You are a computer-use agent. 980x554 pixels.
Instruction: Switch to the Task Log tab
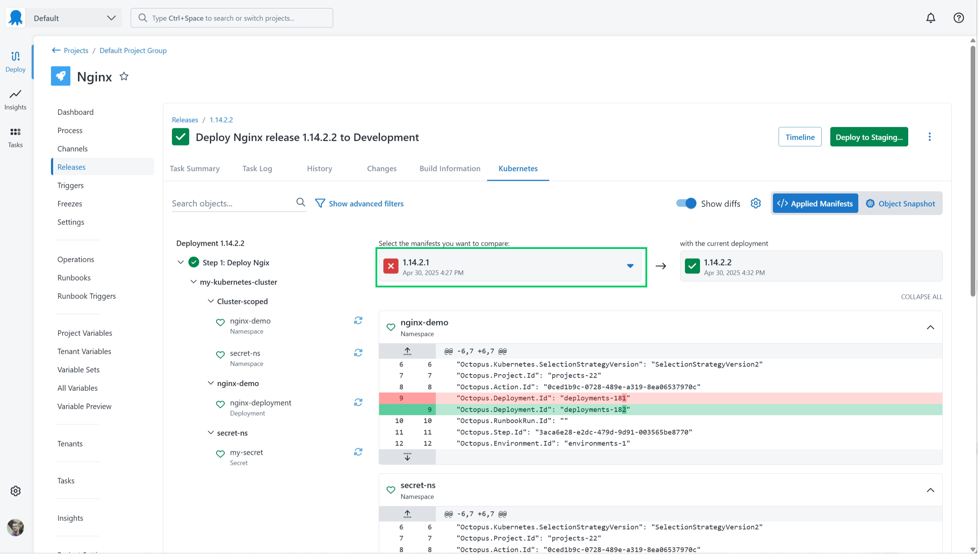click(x=257, y=168)
